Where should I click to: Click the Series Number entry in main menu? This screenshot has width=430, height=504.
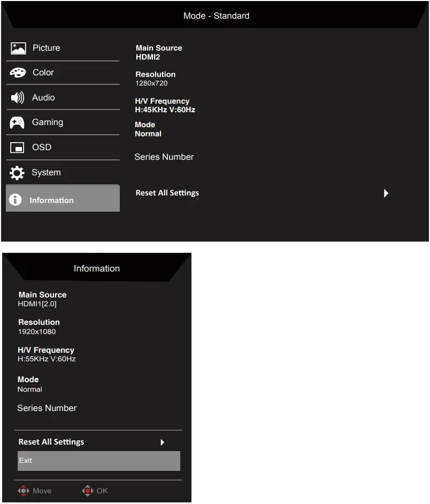pyautogui.click(x=164, y=157)
